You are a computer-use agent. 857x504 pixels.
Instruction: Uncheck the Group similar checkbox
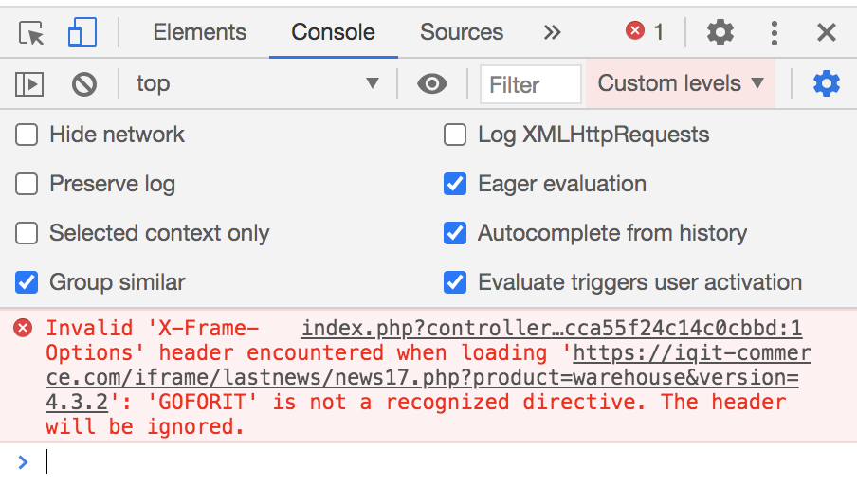tap(27, 282)
